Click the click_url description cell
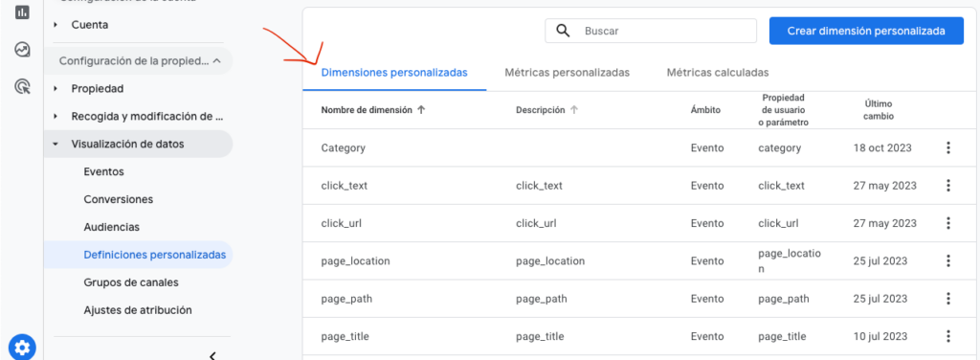The image size is (980, 360). [536, 223]
